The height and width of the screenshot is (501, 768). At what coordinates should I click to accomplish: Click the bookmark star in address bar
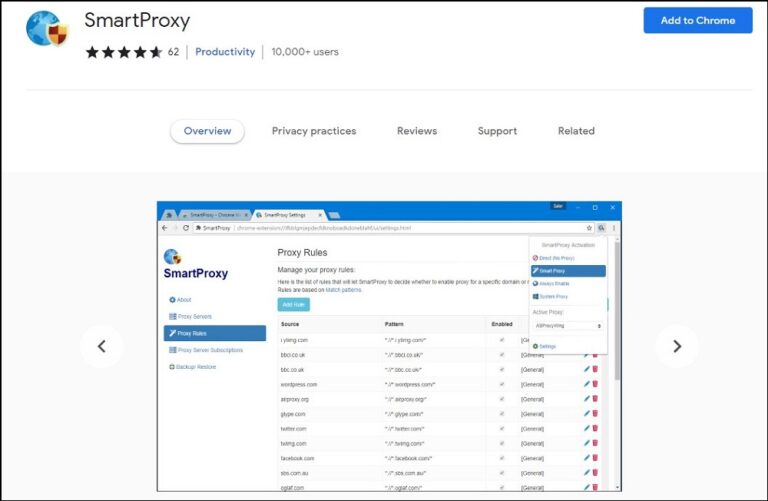pos(590,228)
